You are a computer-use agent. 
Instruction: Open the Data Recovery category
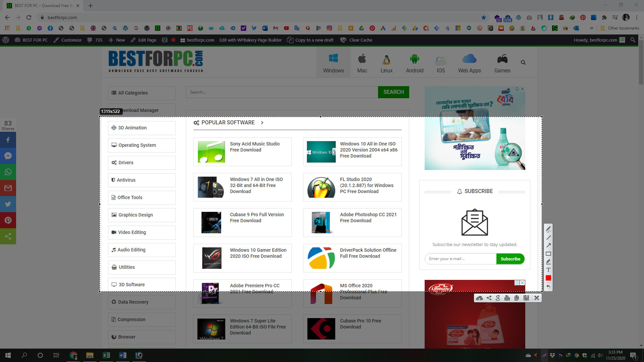(x=142, y=302)
